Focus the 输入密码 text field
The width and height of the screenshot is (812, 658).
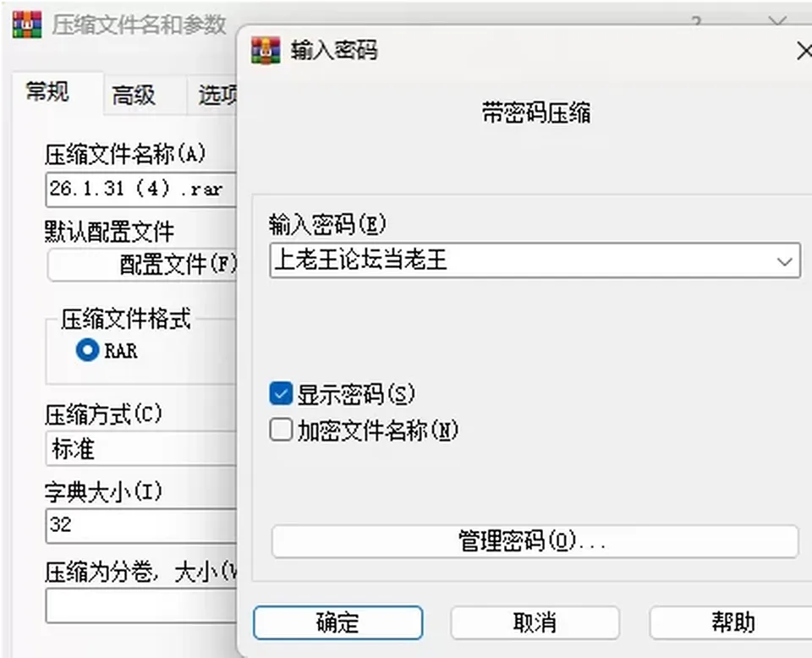(x=535, y=260)
